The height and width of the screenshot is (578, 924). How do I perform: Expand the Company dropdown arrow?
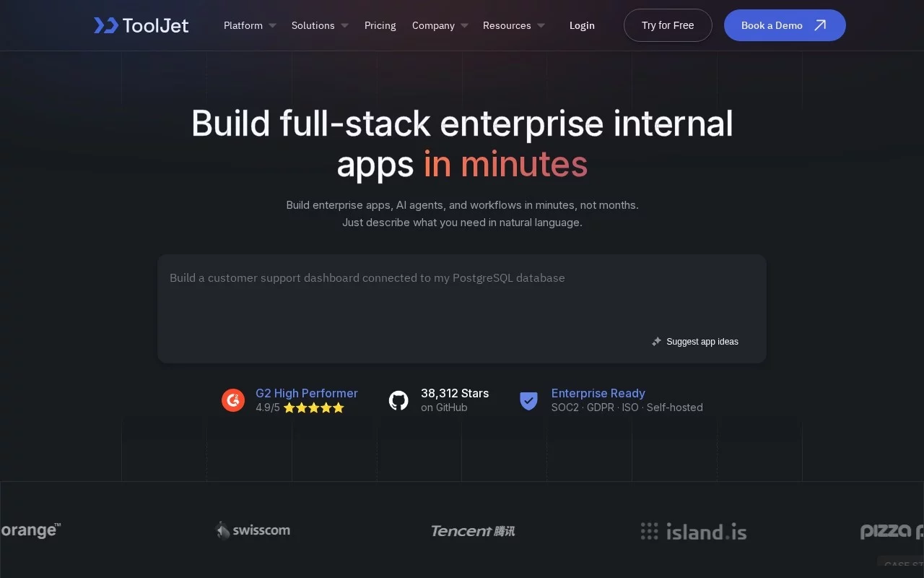coord(464,25)
